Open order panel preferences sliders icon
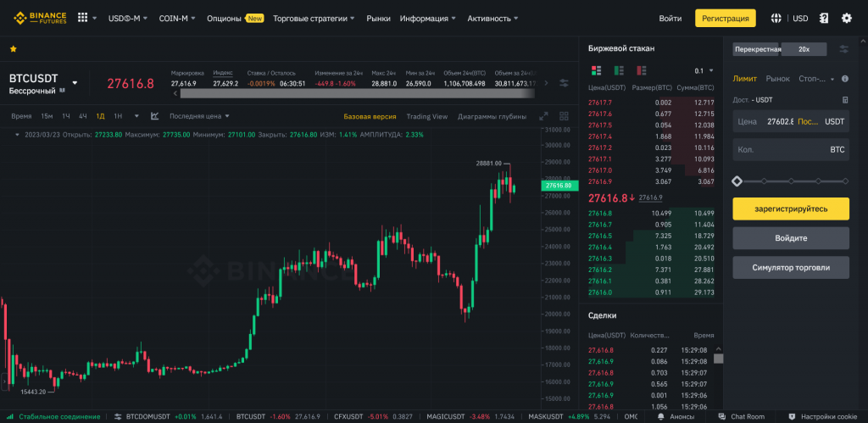The image size is (868, 423). coord(843,49)
